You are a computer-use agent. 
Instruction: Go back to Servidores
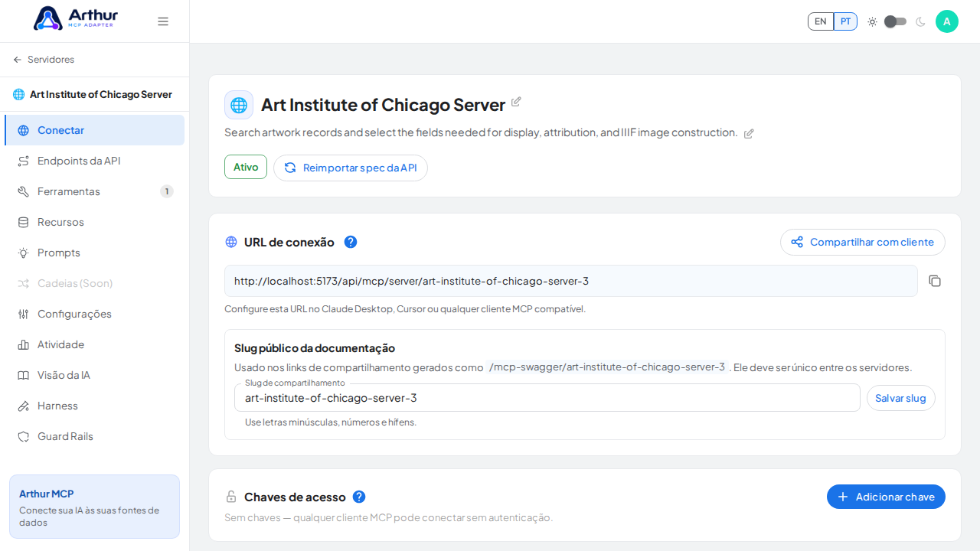44,60
